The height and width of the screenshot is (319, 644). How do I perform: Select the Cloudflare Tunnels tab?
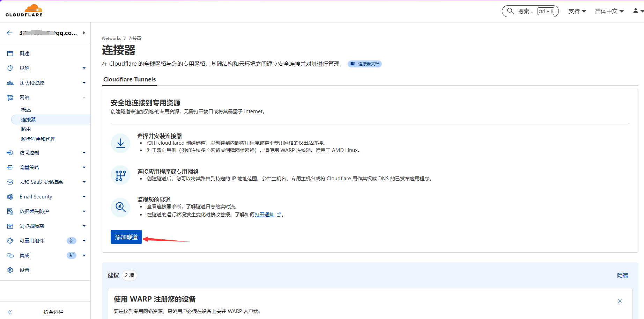tap(129, 79)
